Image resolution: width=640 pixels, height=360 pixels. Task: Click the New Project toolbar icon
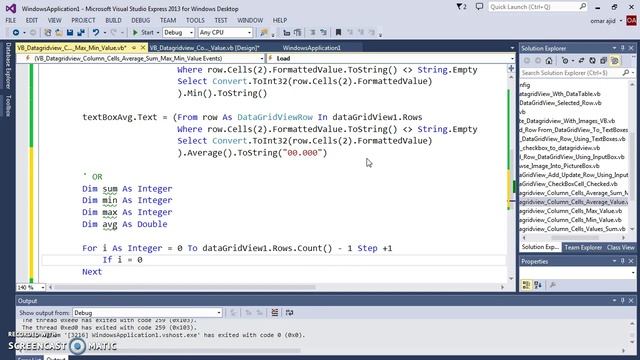pos(48,33)
